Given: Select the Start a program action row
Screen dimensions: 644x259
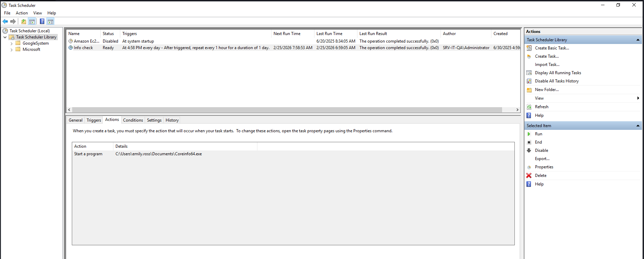Looking at the screenshot, I should coord(293,154).
